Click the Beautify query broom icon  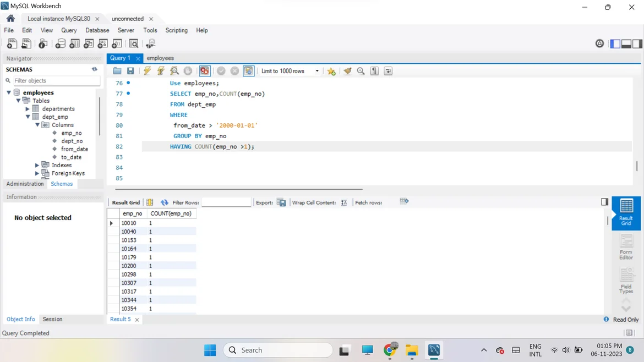point(347,71)
